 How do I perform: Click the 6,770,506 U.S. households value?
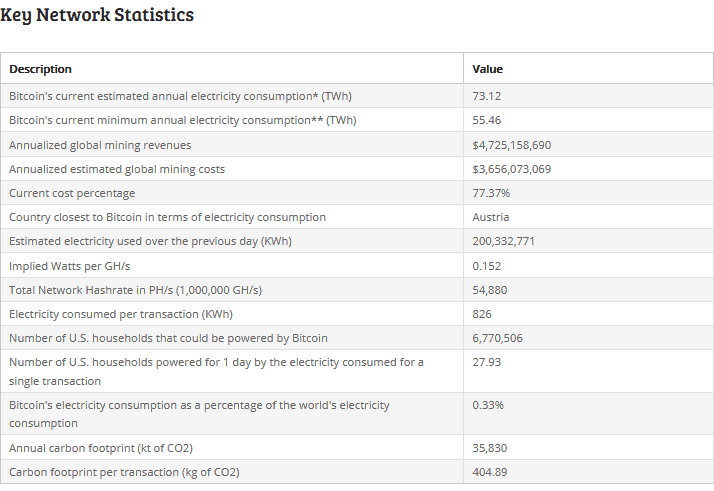497,338
